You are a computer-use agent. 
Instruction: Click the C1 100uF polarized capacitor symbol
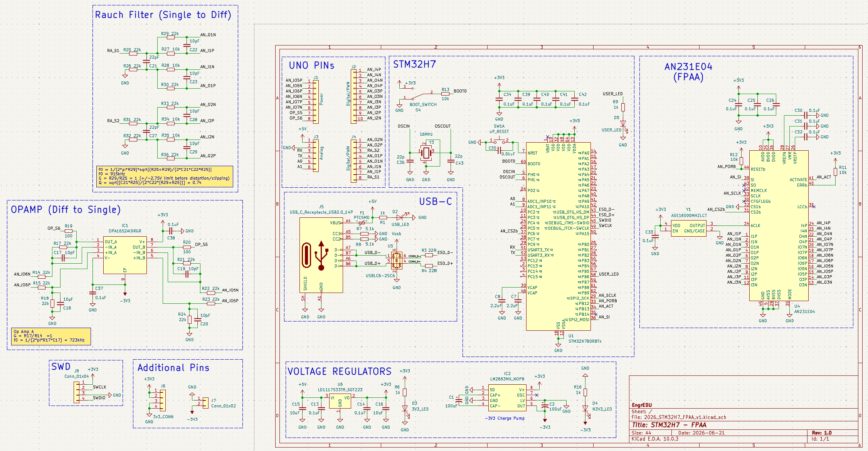pyautogui.click(x=459, y=401)
